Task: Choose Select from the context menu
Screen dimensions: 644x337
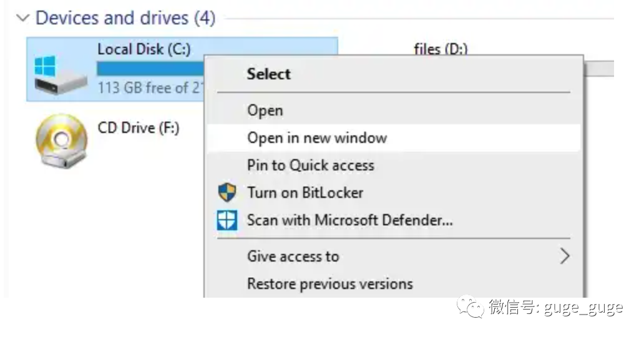Action: [x=268, y=74]
